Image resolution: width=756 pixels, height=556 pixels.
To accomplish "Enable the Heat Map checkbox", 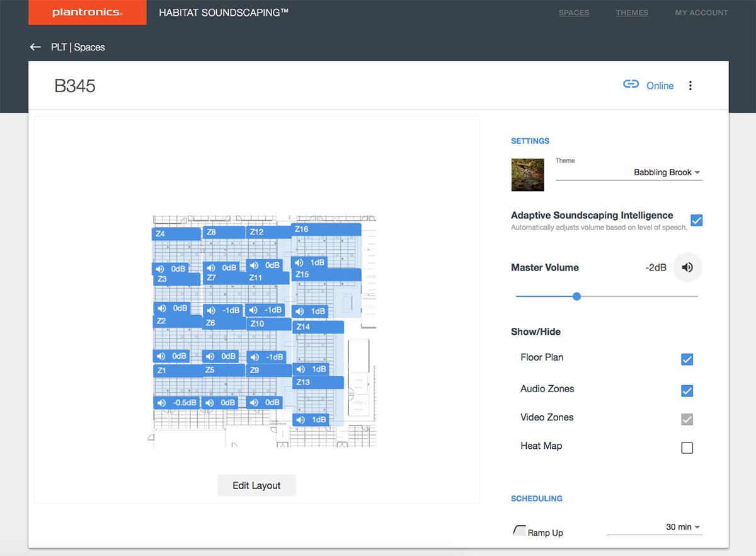I will point(687,448).
